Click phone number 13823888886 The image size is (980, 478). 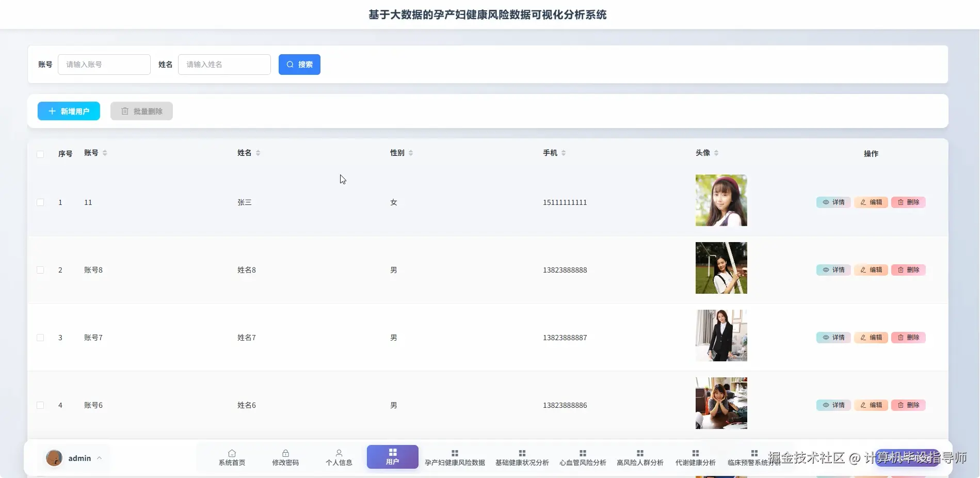pyautogui.click(x=565, y=405)
